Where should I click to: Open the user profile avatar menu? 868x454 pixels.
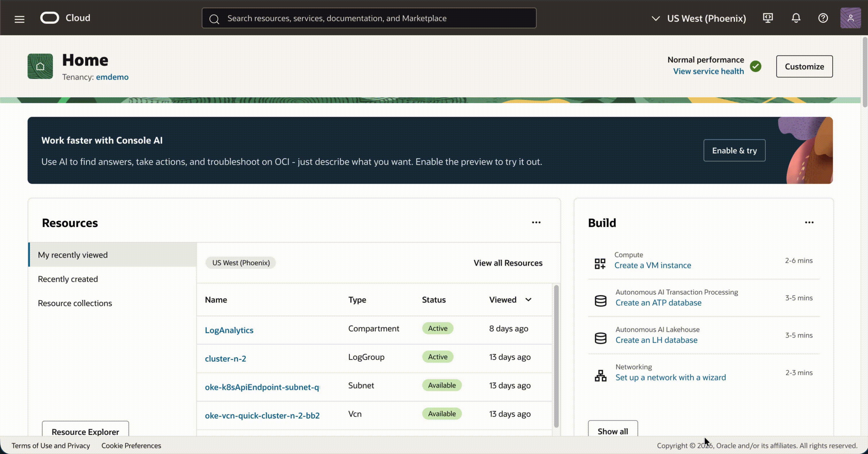pos(850,18)
